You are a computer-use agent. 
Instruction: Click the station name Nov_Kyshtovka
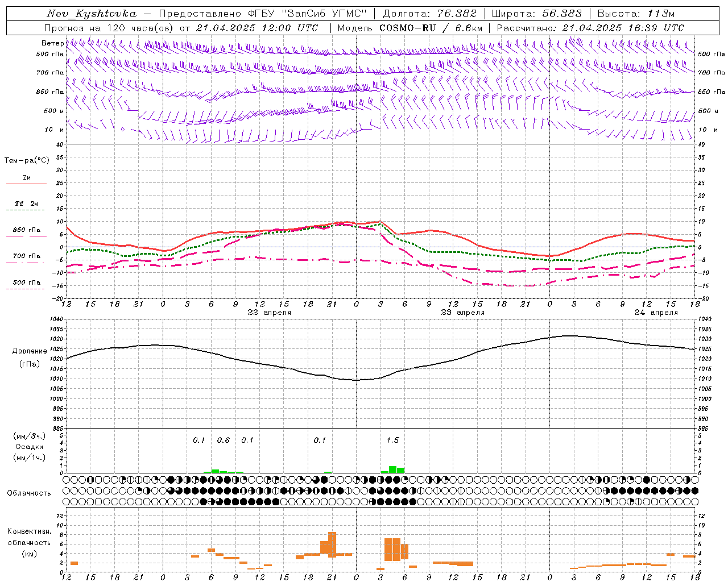coord(92,14)
